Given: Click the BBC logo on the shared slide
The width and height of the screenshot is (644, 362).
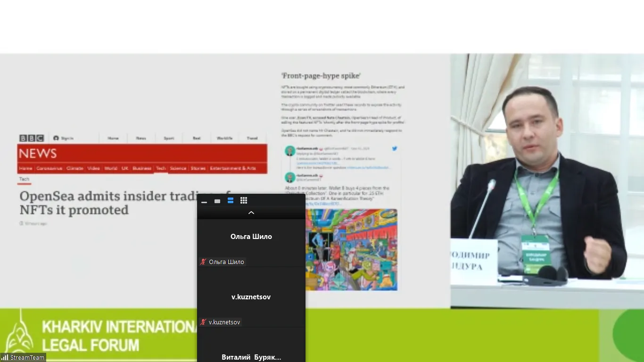Looking at the screenshot, I should [32, 138].
